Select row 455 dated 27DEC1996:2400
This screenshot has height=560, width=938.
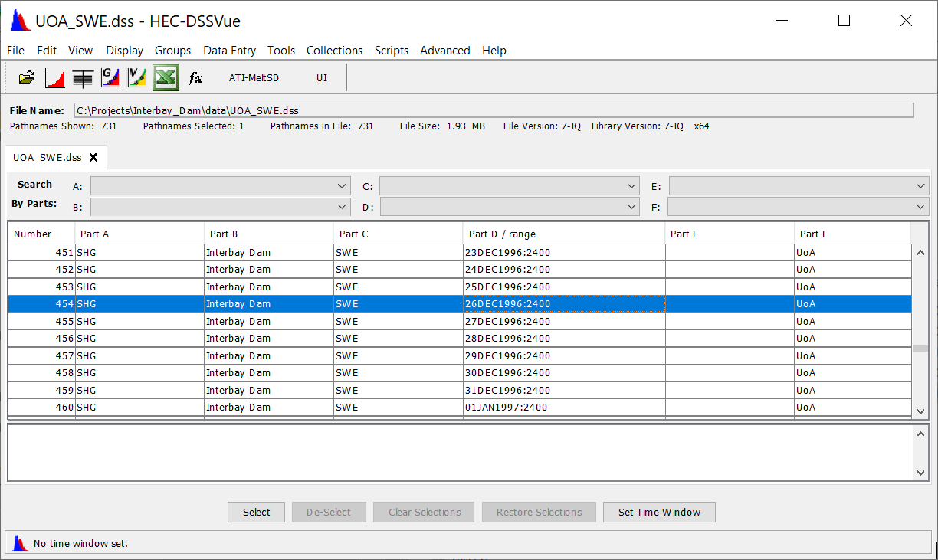point(460,321)
